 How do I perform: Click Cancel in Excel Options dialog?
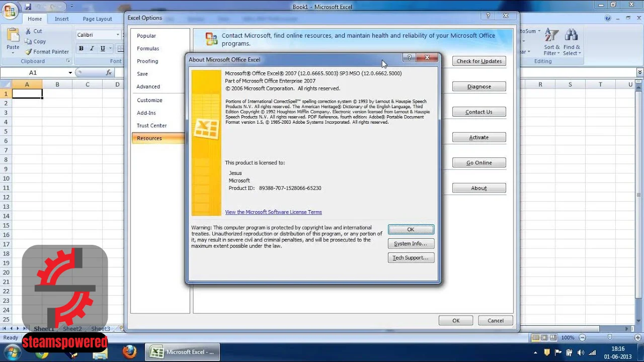[495, 320]
